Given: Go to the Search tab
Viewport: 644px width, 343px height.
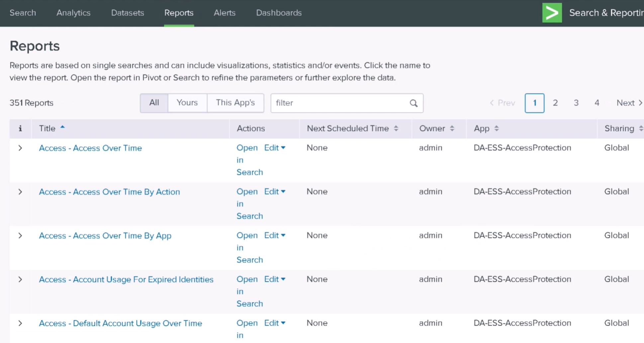Looking at the screenshot, I should pos(23,13).
